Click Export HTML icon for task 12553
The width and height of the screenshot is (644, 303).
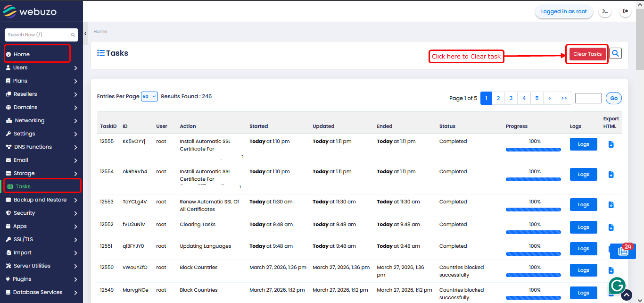611,205
